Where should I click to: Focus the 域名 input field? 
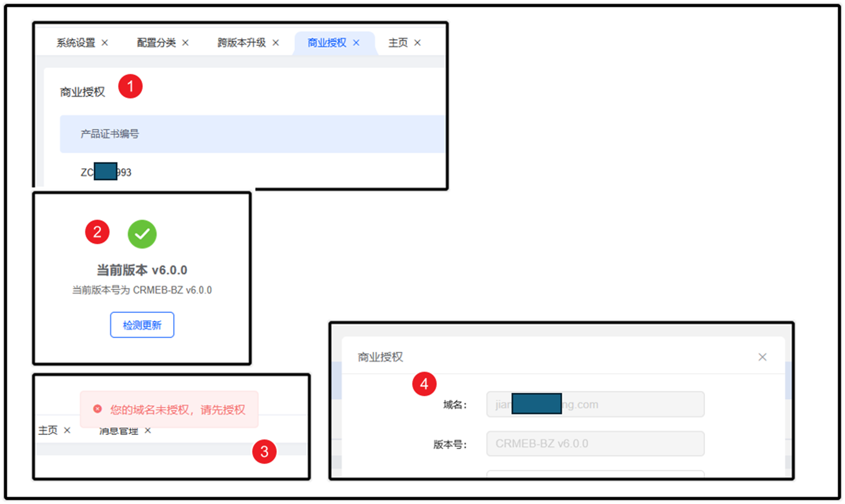pyautogui.click(x=595, y=404)
